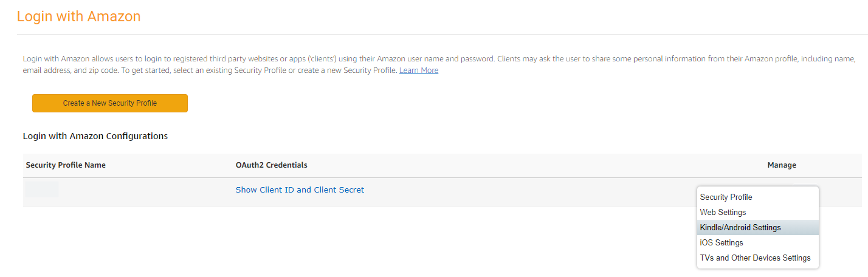This screenshot has width=868, height=277.
Task: Click the orange Login with Amazon title
Action: 78,16
